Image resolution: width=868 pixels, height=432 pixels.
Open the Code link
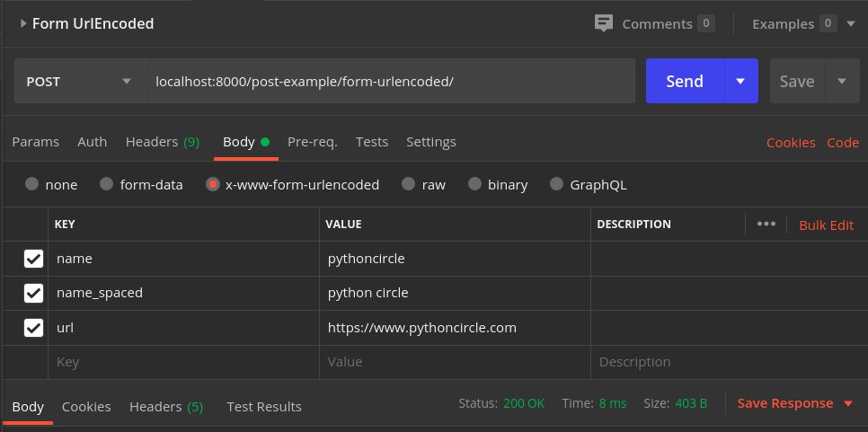click(843, 143)
